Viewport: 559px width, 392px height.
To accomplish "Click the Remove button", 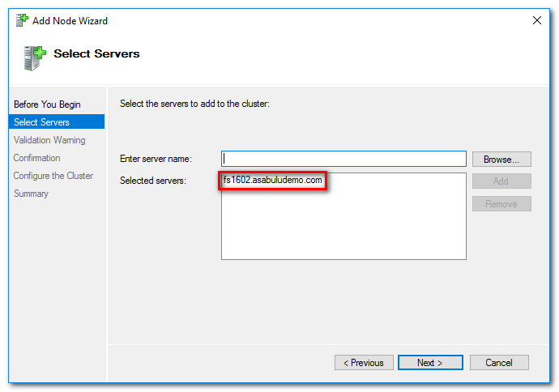I will (501, 204).
